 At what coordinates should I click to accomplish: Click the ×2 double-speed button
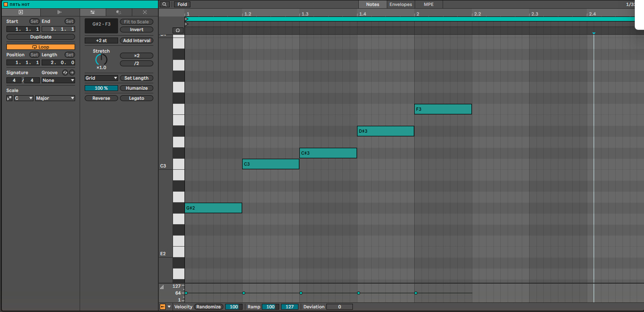coord(136,56)
